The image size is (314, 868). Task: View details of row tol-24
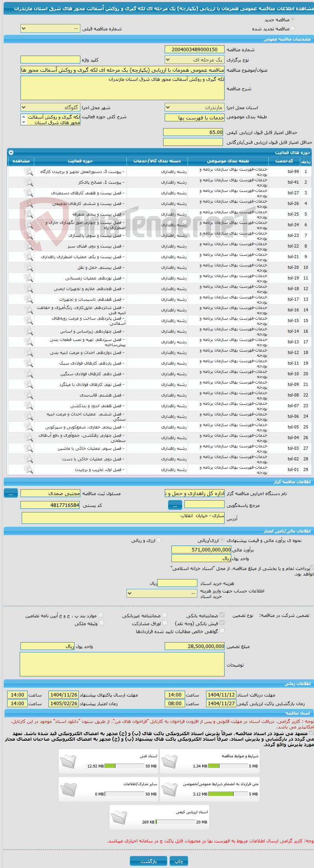pyautogui.click(x=28, y=225)
